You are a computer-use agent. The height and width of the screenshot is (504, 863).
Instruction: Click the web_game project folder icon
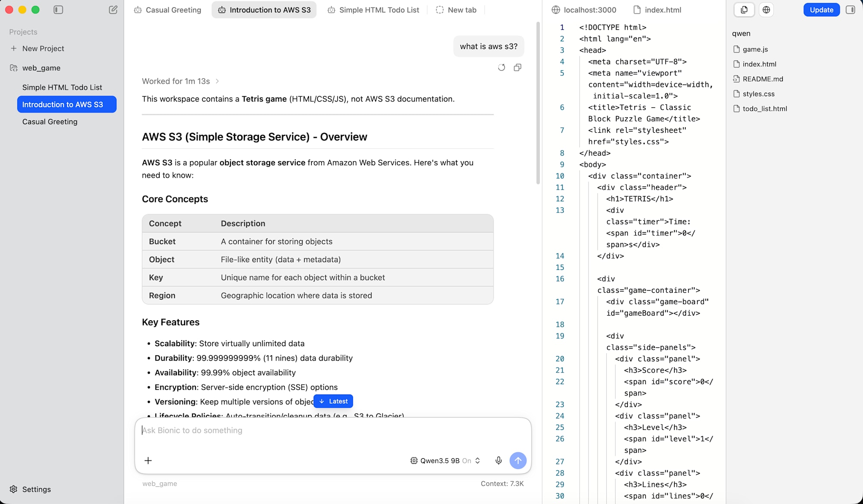(14, 68)
